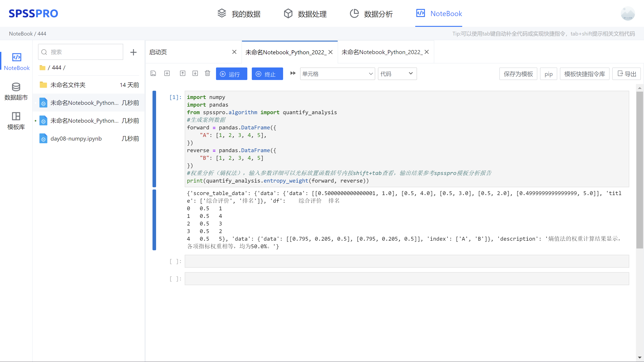The width and height of the screenshot is (644, 362).
Task: Open the pip package manager
Action: pos(548,74)
